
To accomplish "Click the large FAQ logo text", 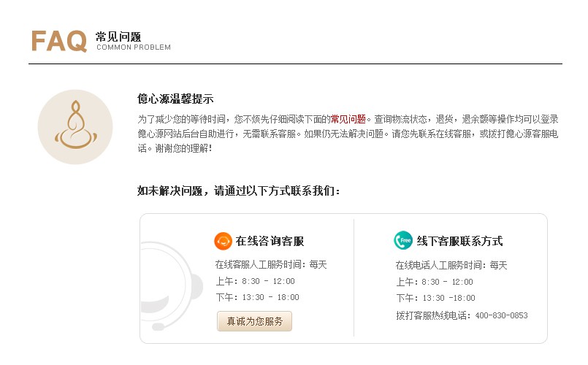I will [59, 41].
